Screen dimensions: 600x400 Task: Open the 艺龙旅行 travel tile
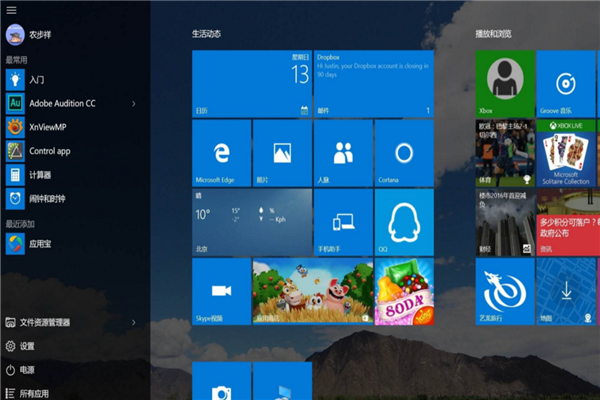(505, 291)
